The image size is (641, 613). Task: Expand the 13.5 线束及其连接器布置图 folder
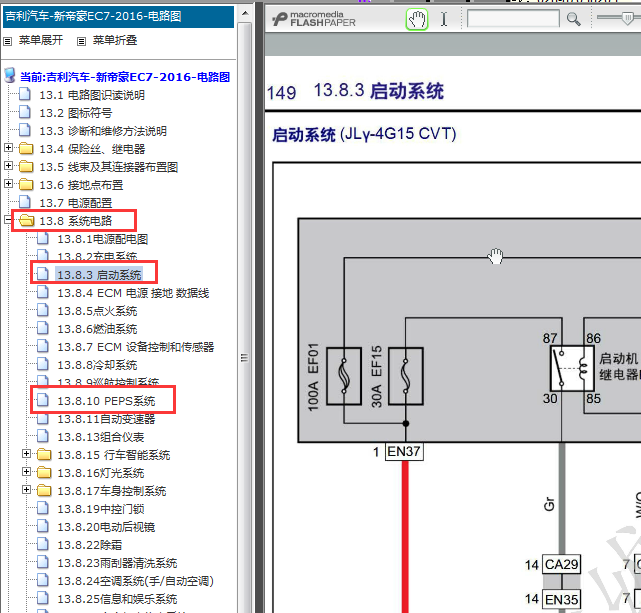[8, 166]
